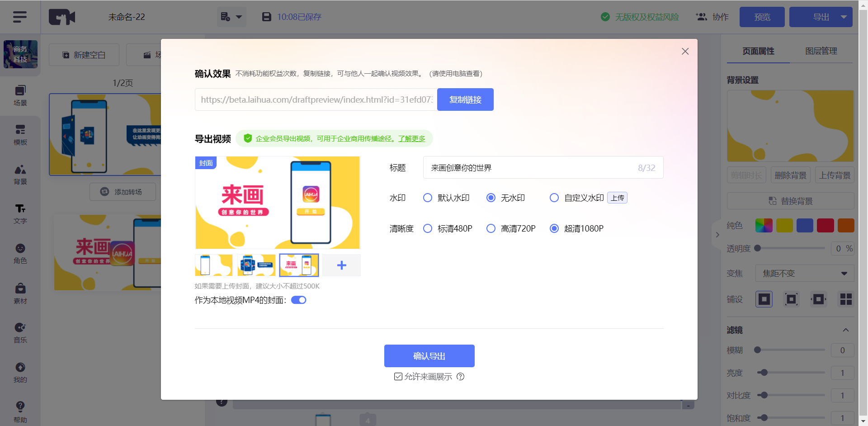Click the 对比度 slider handle
Image resolution: width=868 pixels, height=426 pixels.
pos(764,395)
